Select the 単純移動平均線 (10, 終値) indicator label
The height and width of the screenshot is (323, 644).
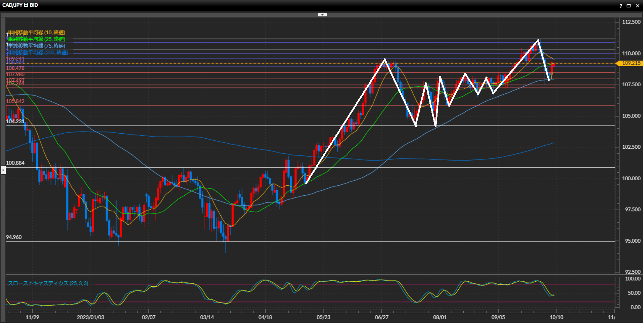37,33
